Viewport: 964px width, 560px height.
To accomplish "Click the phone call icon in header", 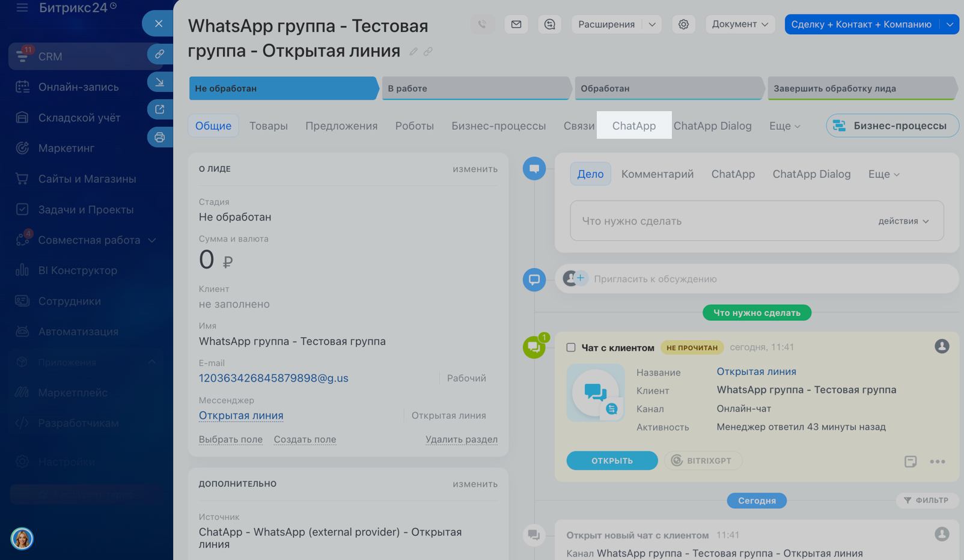I will 482,25.
